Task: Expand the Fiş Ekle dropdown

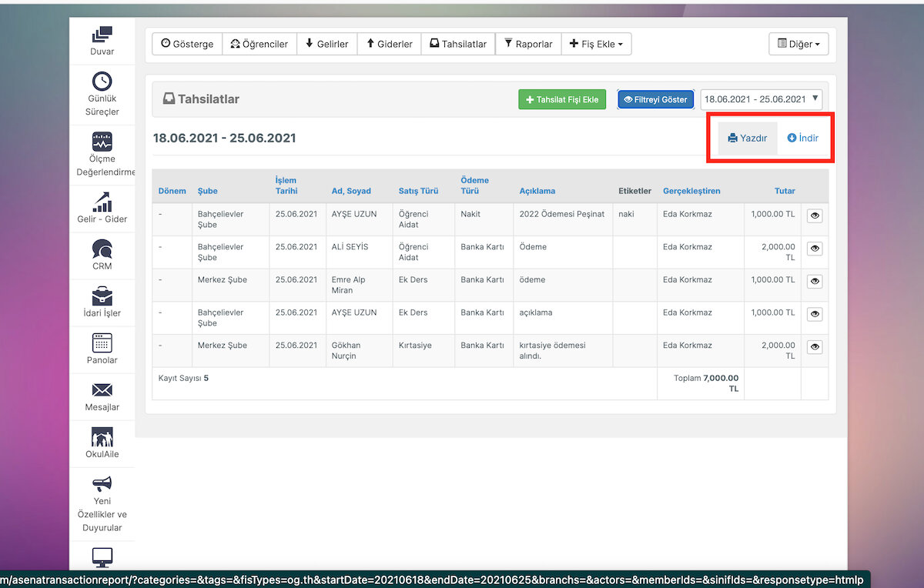Action: click(x=596, y=44)
